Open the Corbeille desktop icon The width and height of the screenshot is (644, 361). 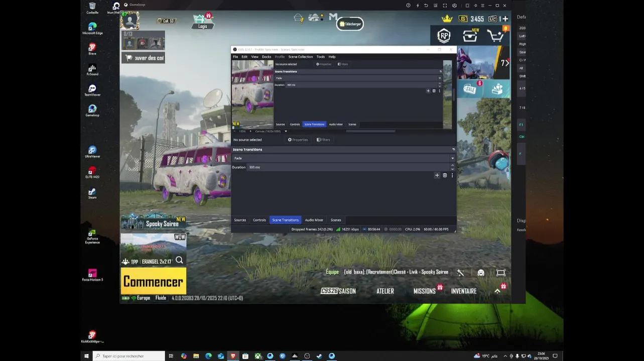(x=92, y=8)
